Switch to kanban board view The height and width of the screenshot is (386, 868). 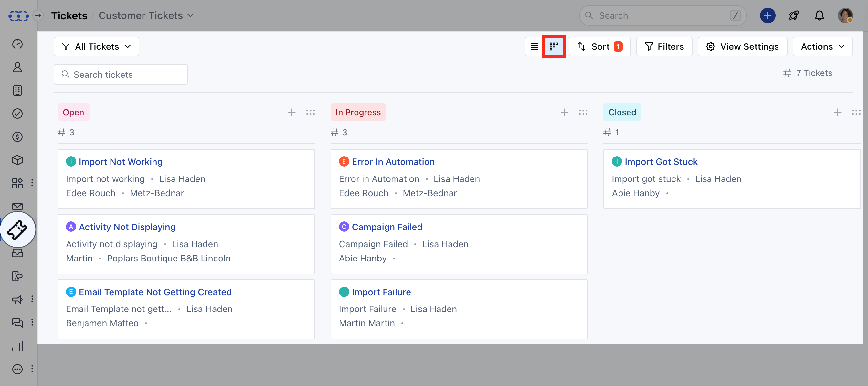click(x=554, y=46)
